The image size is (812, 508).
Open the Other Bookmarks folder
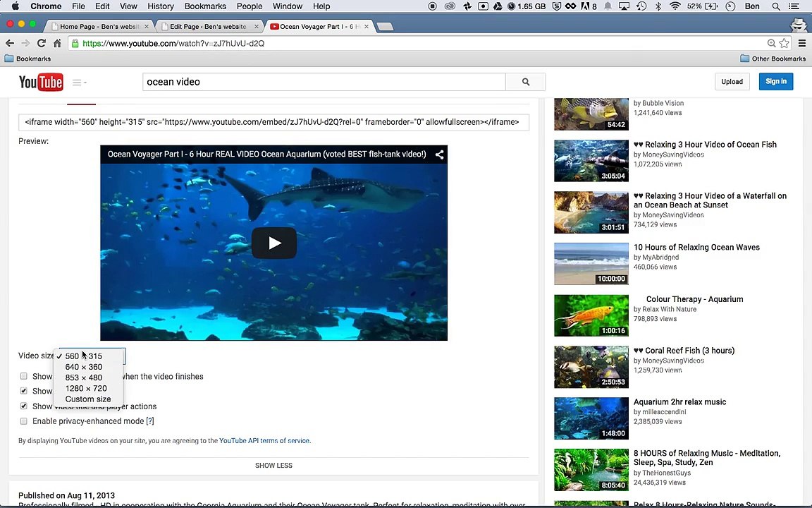773,59
